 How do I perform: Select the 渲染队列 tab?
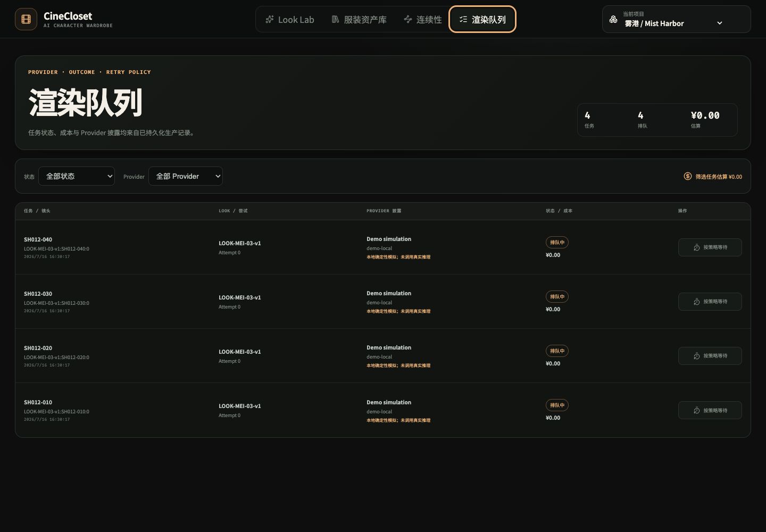point(482,19)
